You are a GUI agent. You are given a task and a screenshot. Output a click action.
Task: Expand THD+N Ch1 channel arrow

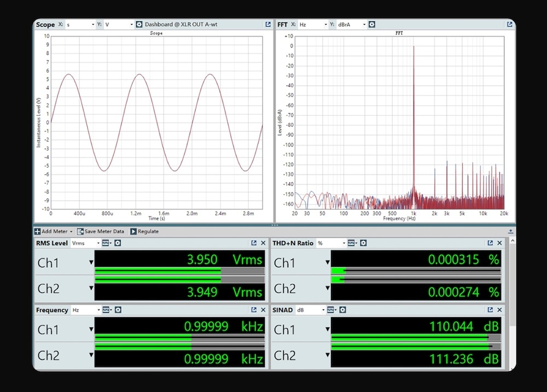(x=328, y=262)
